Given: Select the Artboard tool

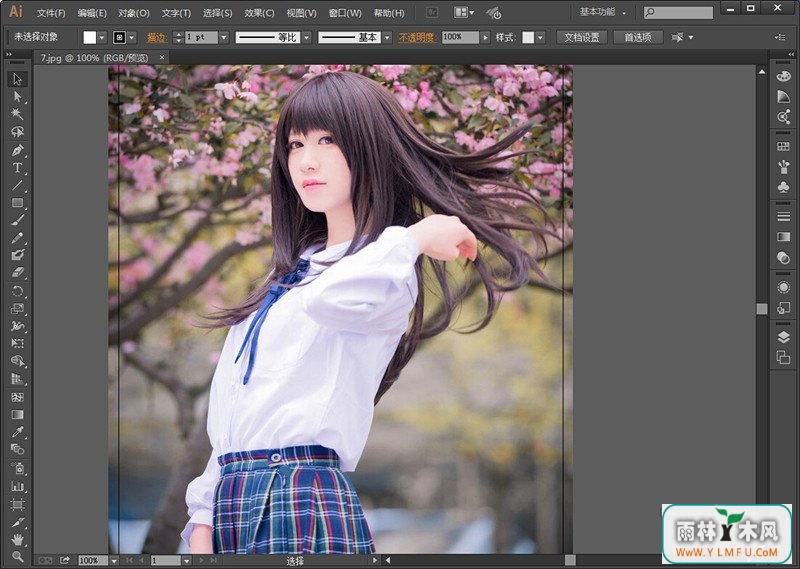Looking at the screenshot, I should click(17, 504).
